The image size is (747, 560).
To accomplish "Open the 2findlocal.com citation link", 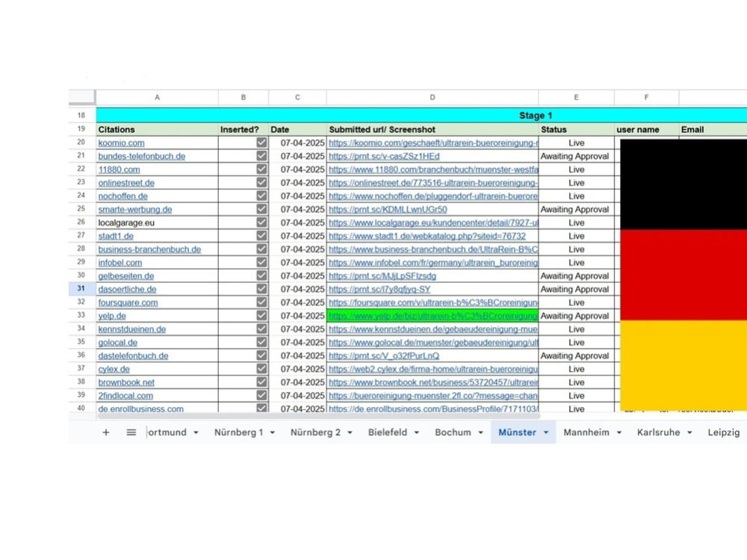I will 125,396.
